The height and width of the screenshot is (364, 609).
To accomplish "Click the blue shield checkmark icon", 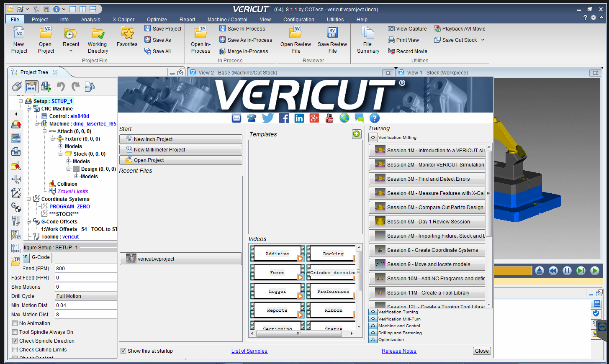I will (x=596, y=313).
